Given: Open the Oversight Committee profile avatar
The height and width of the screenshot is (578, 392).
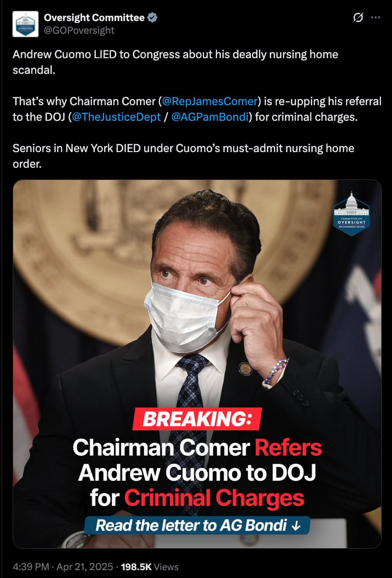Looking at the screenshot, I should pos(25,24).
